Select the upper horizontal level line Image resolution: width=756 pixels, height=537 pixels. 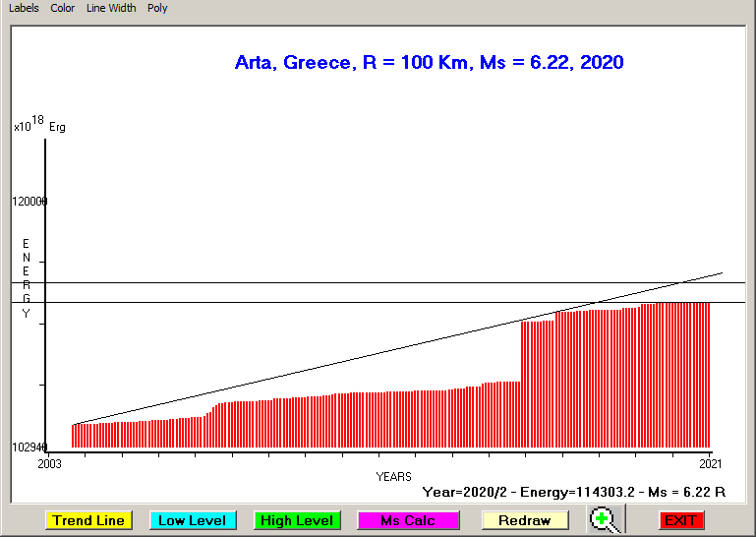pyautogui.click(x=295, y=282)
